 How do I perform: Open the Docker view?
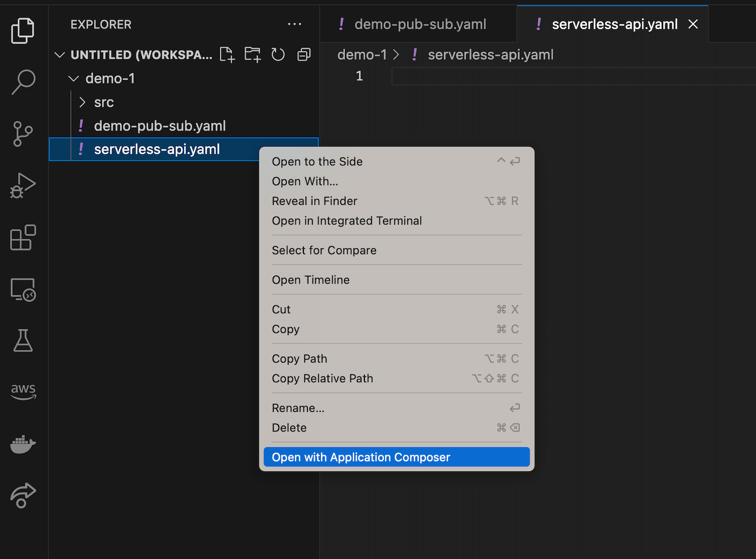(x=23, y=444)
